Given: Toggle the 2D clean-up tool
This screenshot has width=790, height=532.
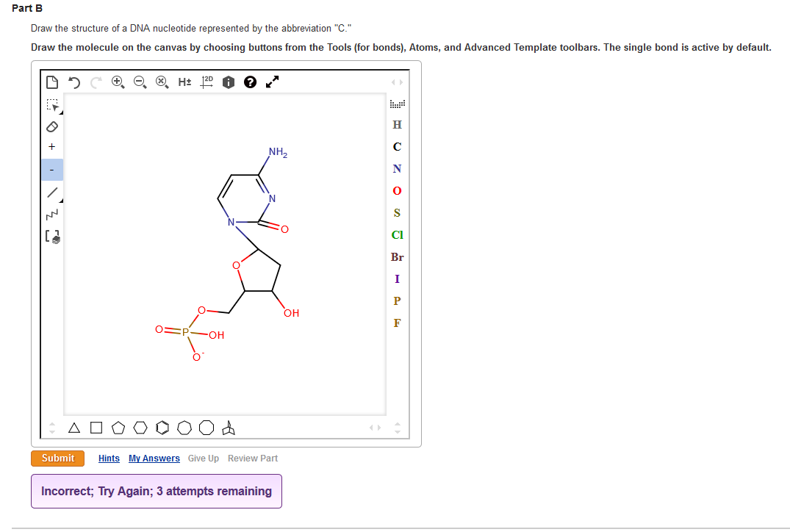Looking at the screenshot, I should (x=207, y=82).
